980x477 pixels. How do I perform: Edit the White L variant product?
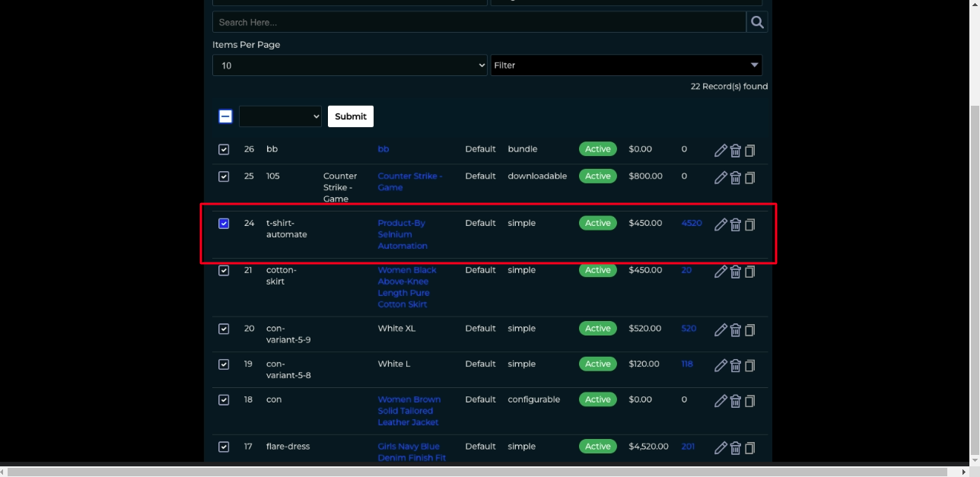[x=721, y=365]
